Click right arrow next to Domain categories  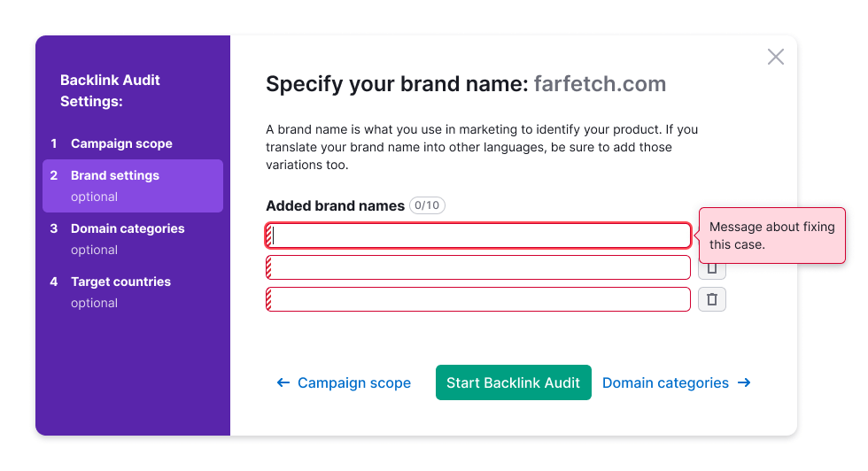tap(744, 383)
